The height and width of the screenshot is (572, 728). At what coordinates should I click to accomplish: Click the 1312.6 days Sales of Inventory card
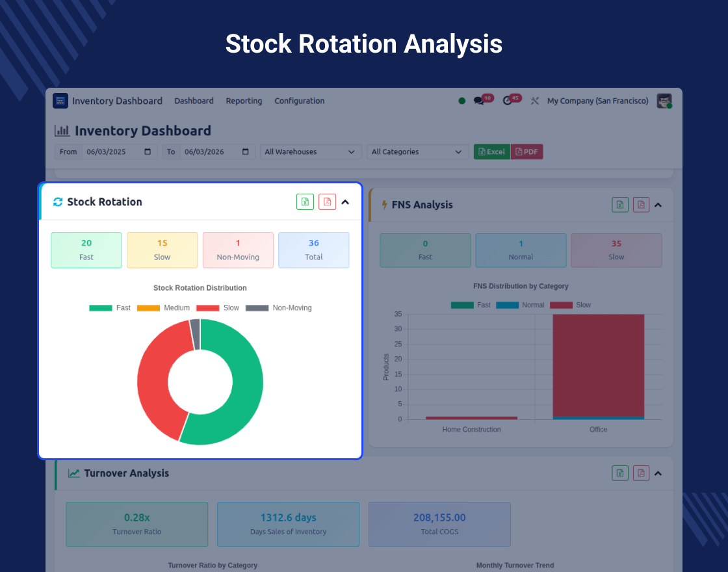(289, 524)
